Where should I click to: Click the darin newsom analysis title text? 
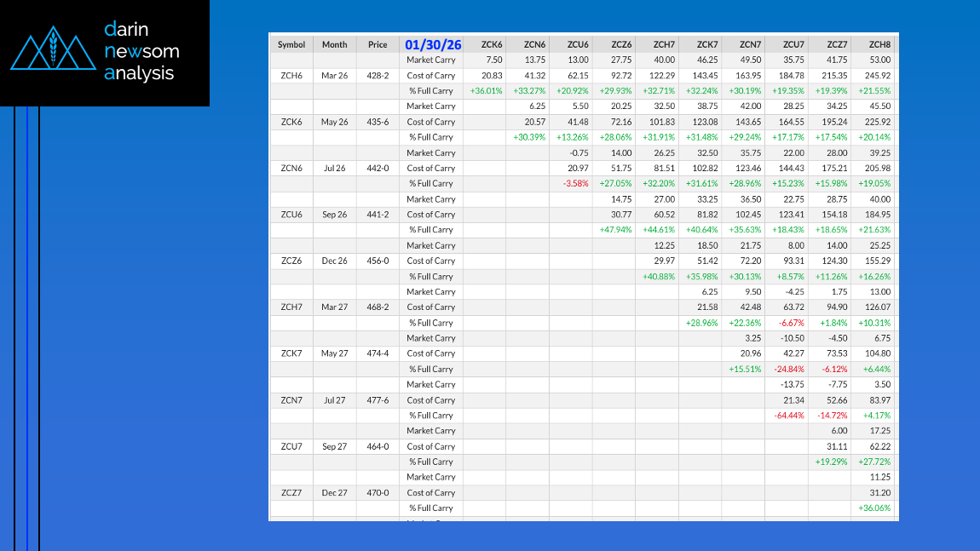click(141, 51)
